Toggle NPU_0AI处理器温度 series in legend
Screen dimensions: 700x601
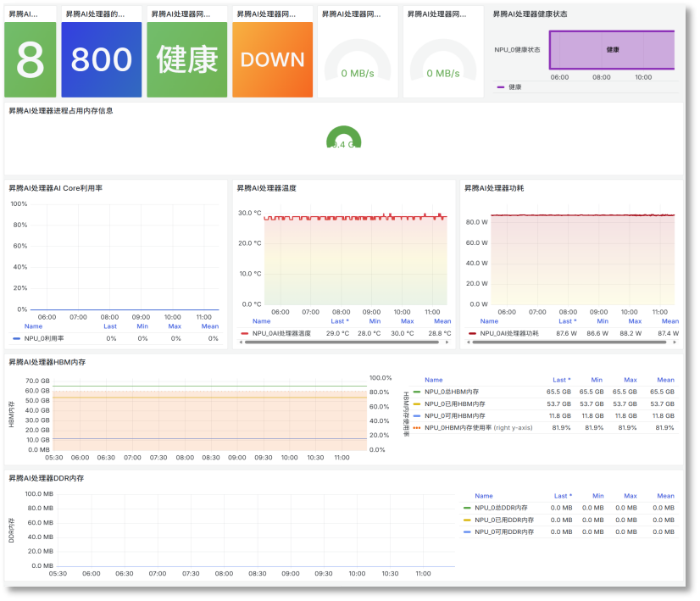click(283, 333)
